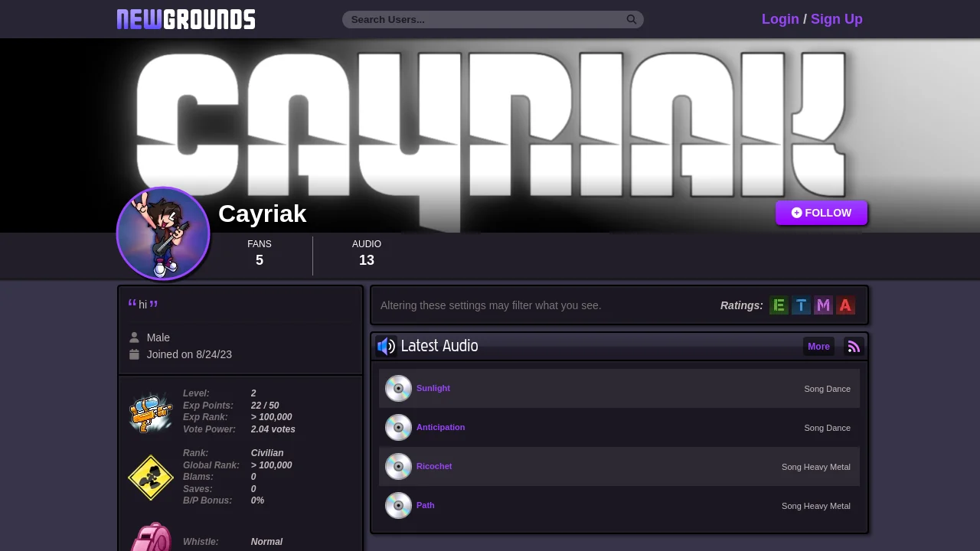The height and width of the screenshot is (551, 980).
Task: Toggle the E rating filter
Action: (x=779, y=305)
